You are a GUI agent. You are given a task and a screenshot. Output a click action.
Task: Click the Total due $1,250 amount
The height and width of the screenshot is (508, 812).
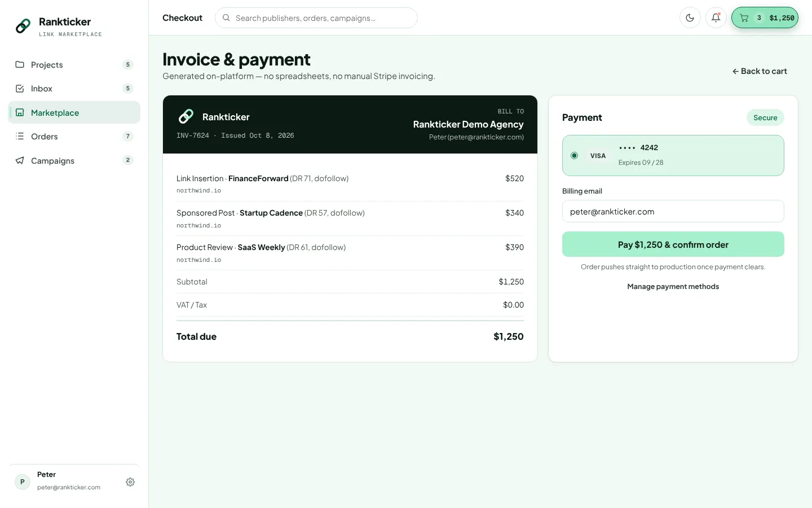point(509,336)
